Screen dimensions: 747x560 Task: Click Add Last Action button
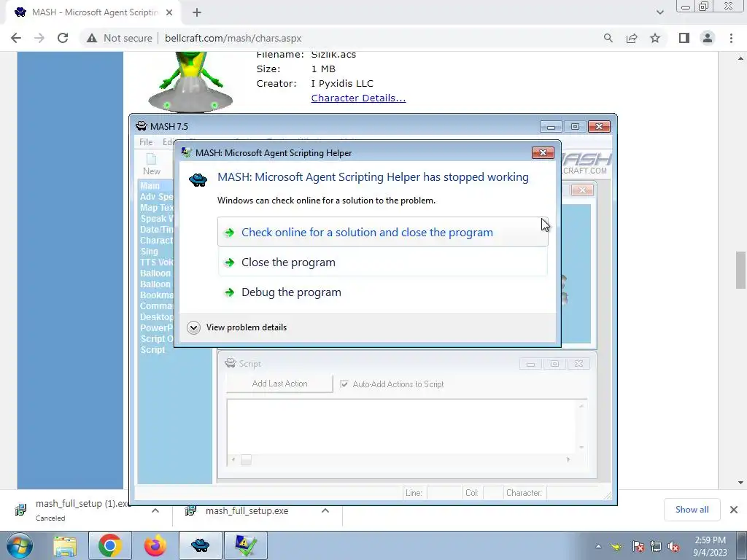coord(279,384)
